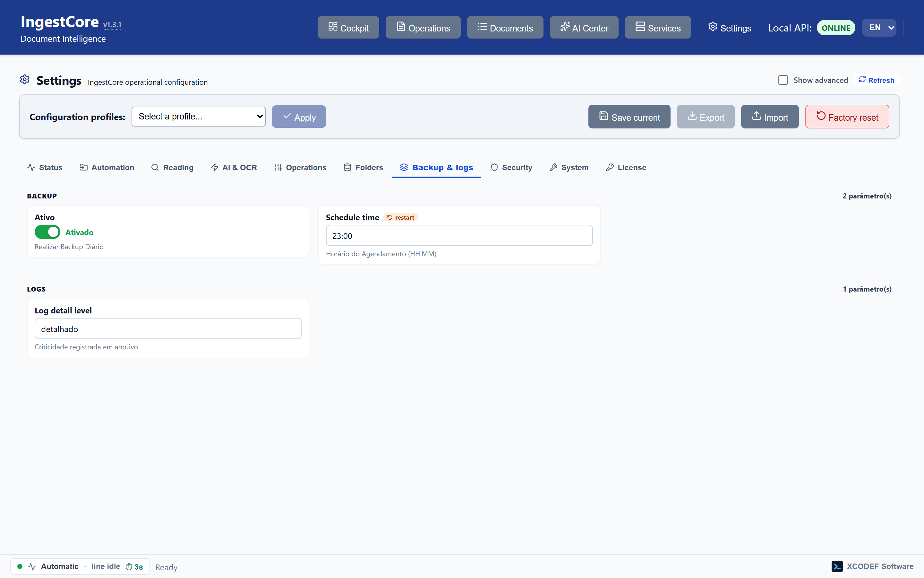Click the Security shield icon
Screen dimensions: 924x578
pos(494,167)
